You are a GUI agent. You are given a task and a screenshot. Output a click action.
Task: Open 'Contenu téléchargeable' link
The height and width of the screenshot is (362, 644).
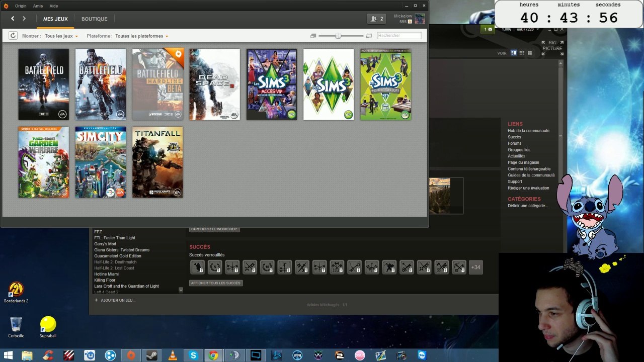click(x=529, y=169)
